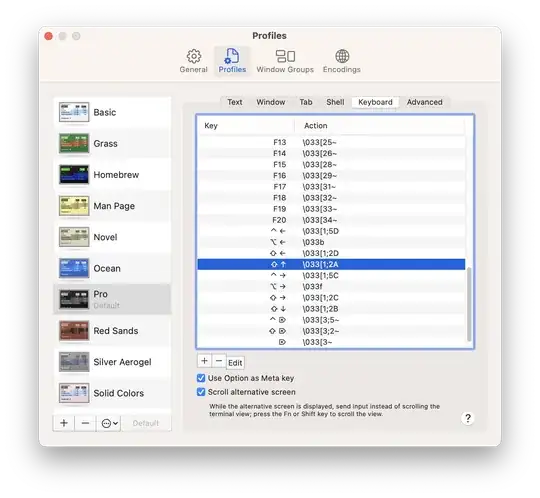Image resolution: width=540 pixels, height=498 pixels.
Task: Select the Solid Colors profile
Action: point(112,393)
